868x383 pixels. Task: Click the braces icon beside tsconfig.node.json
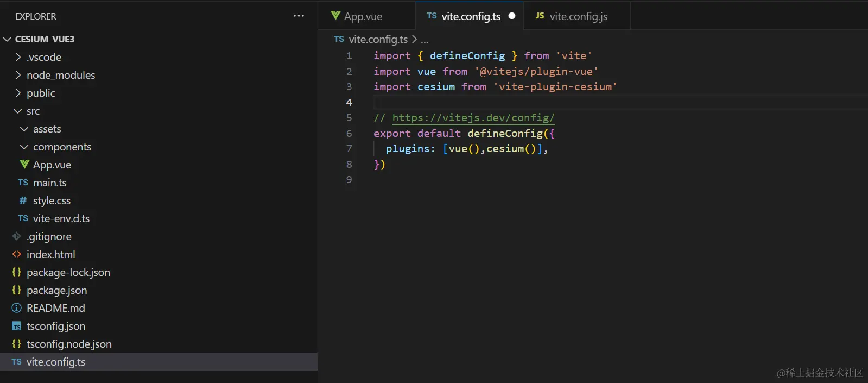[17, 344]
